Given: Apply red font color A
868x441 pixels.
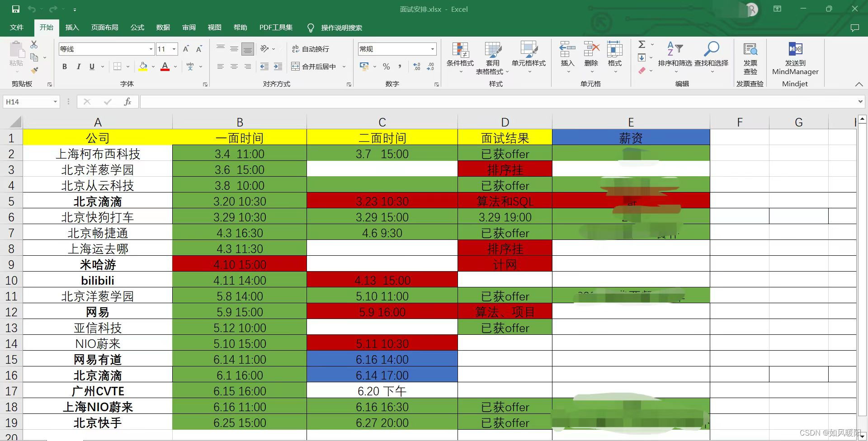Looking at the screenshot, I should [x=165, y=66].
